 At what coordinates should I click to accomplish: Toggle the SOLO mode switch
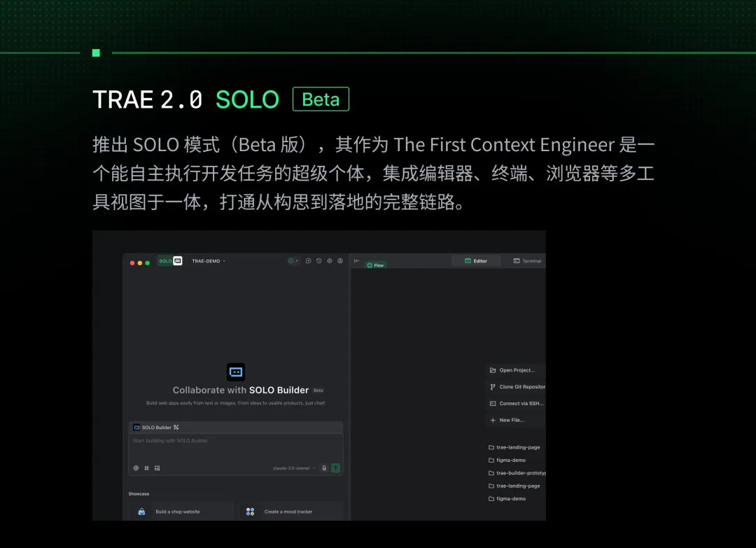170,261
